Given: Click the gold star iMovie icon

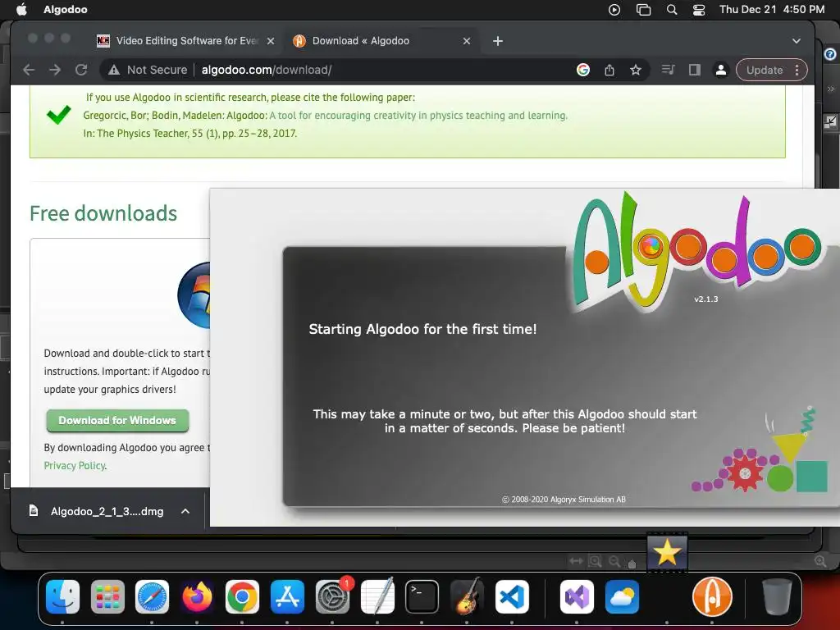Looking at the screenshot, I should click(x=667, y=552).
